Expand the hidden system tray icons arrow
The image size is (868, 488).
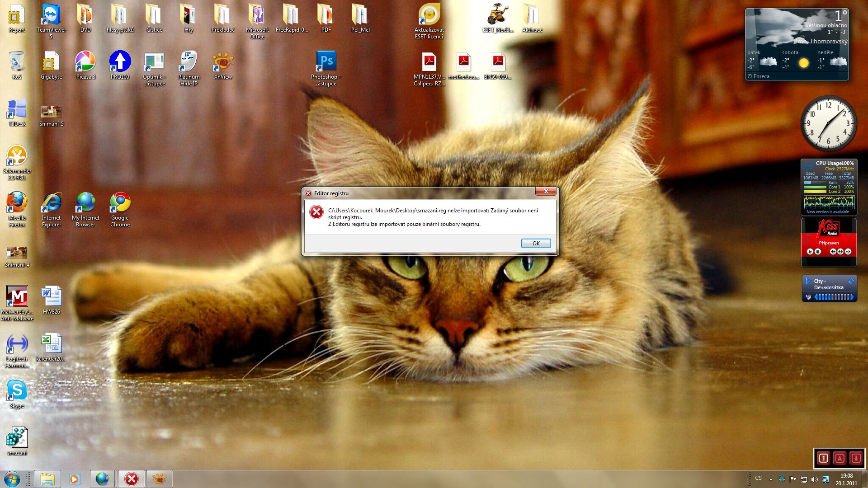pos(770,479)
